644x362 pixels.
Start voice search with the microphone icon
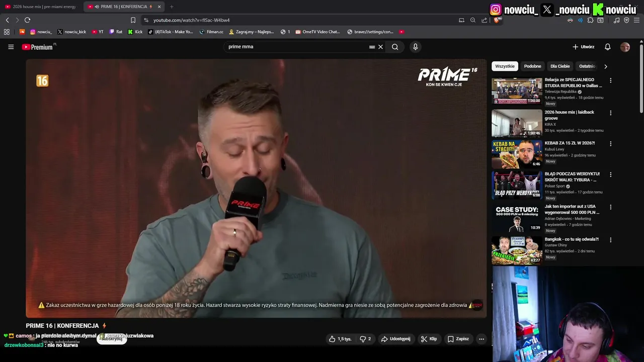pyautogui.click(x=415, y=47)
